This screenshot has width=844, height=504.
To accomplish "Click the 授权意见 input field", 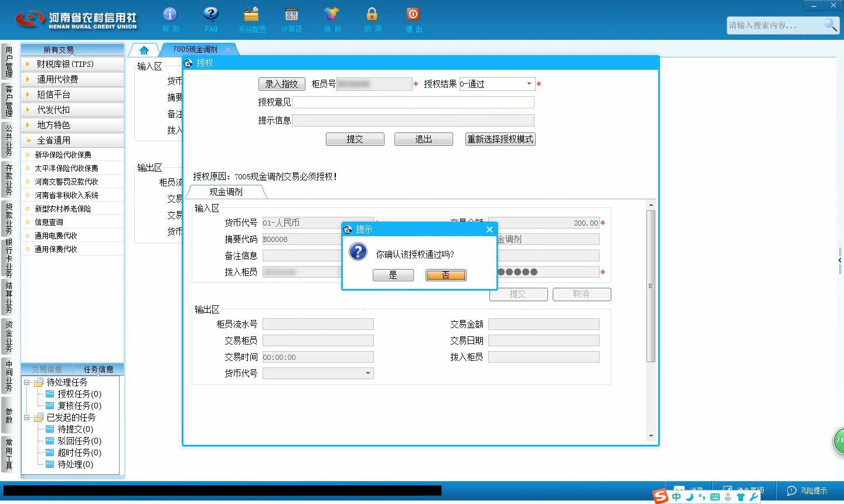I will [413, 102].
